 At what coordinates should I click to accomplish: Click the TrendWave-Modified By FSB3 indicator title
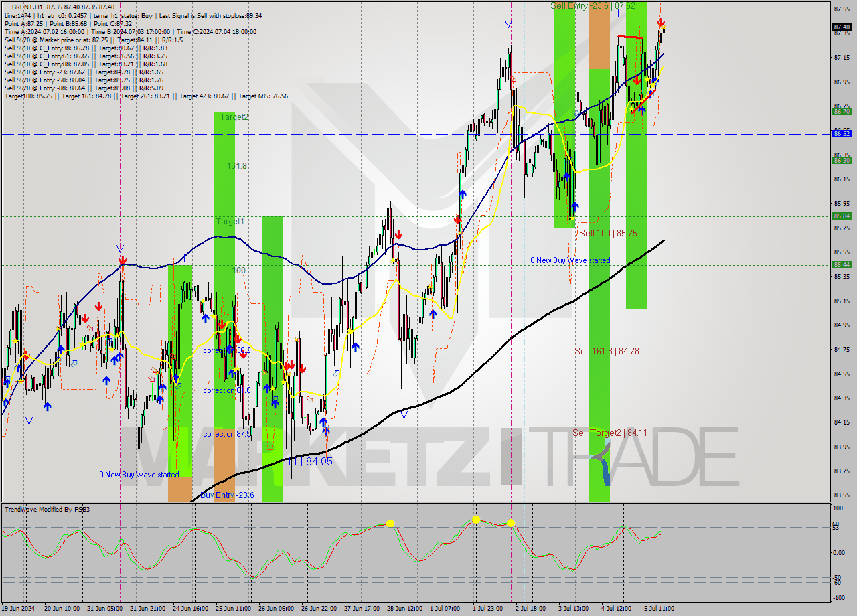pos(48,510)
